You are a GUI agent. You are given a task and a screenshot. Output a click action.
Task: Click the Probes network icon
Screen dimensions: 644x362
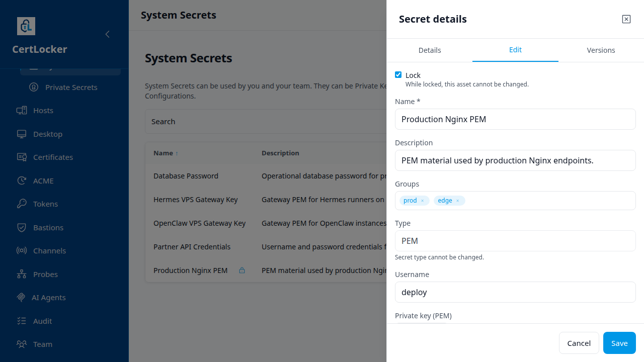22,275
